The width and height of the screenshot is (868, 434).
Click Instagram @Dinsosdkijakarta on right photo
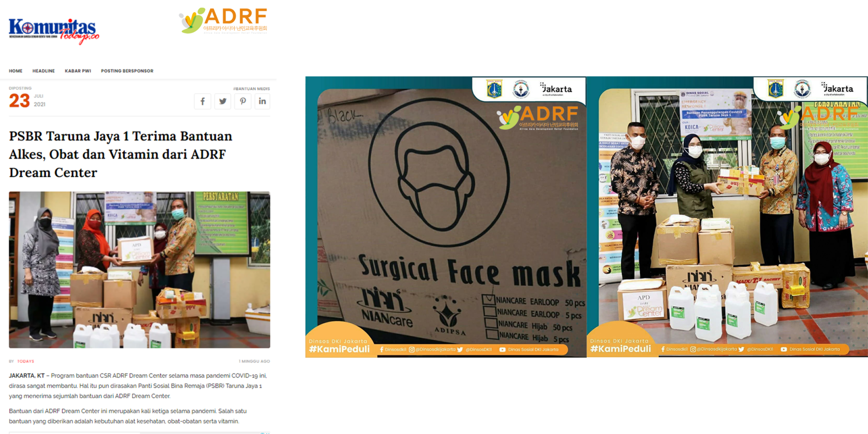tap(714, 349)
